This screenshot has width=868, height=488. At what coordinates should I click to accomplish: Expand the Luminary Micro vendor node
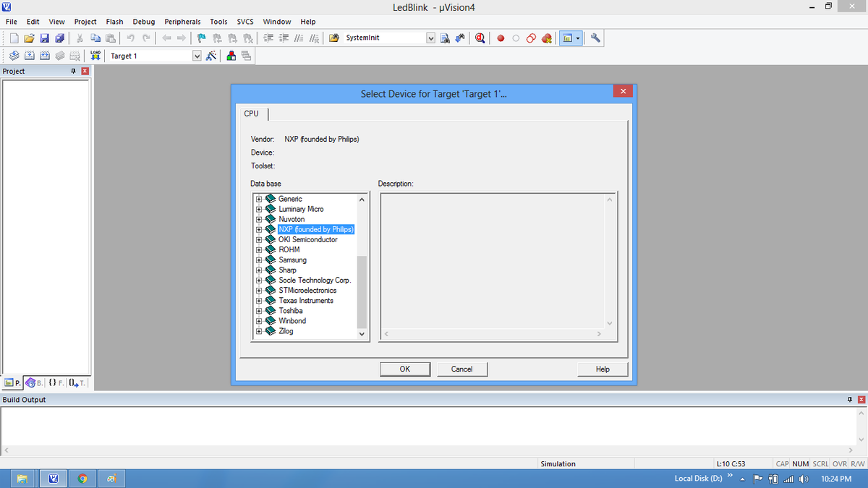click(258, 209)
